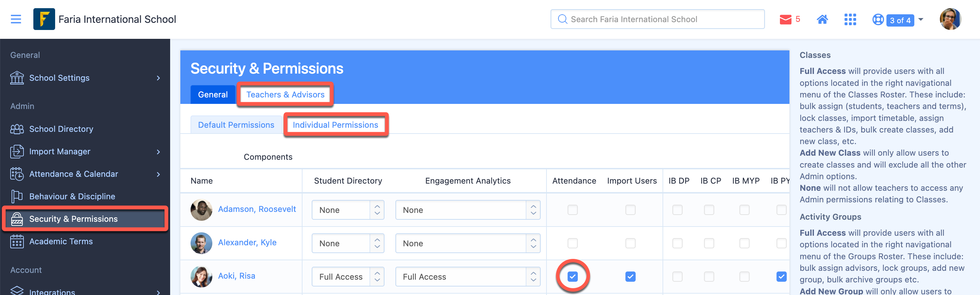Enable Import Users for Adamson, Roosevelt
This screenshot has height=295, width=980.
point(631,210)
